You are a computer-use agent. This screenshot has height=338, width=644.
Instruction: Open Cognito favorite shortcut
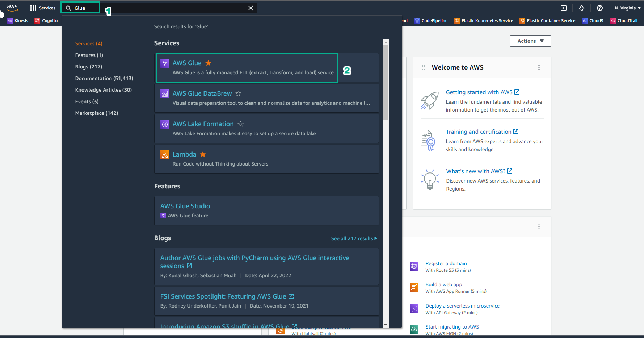pyautogui.click(x=46, y=21)
